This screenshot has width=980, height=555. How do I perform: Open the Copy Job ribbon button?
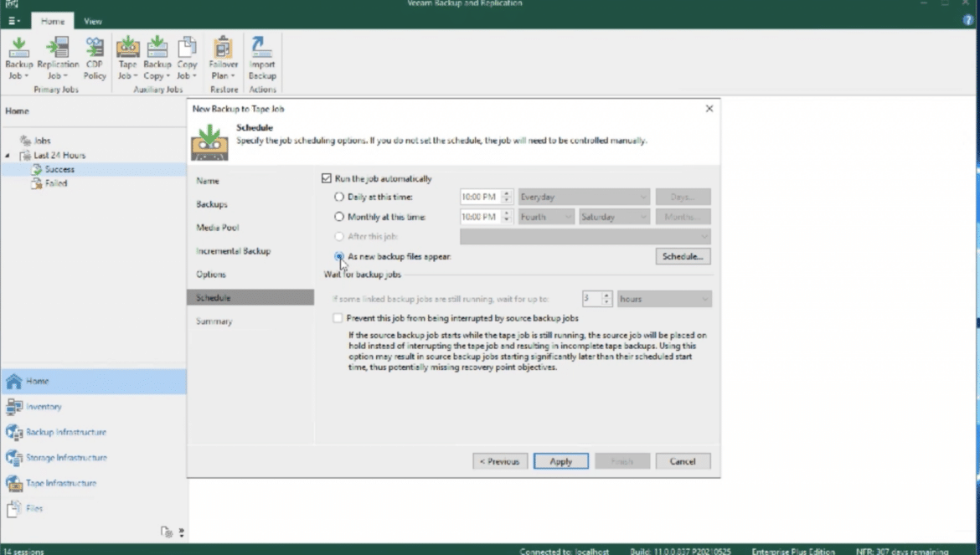(187, 58)
